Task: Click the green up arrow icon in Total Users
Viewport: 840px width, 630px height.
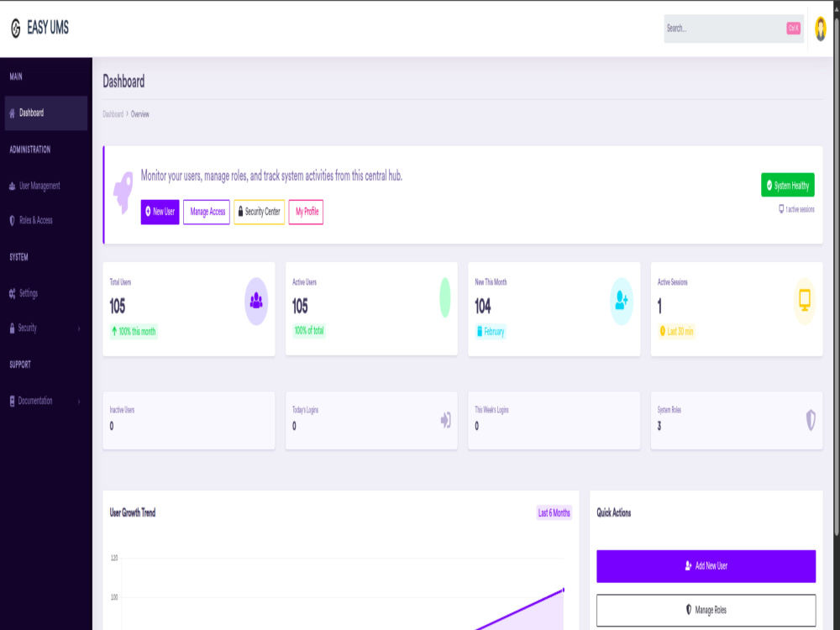Action: 114,331
